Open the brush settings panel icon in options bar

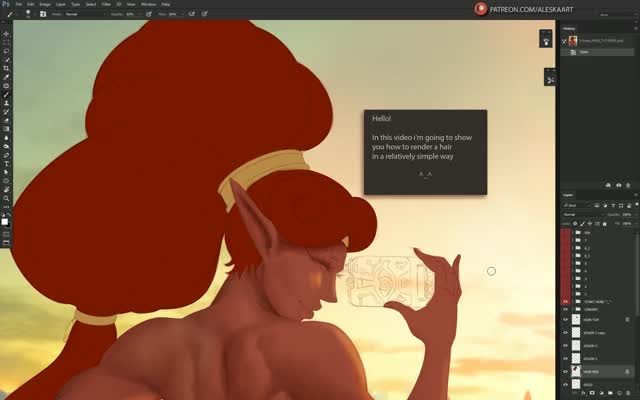point(43,14)
